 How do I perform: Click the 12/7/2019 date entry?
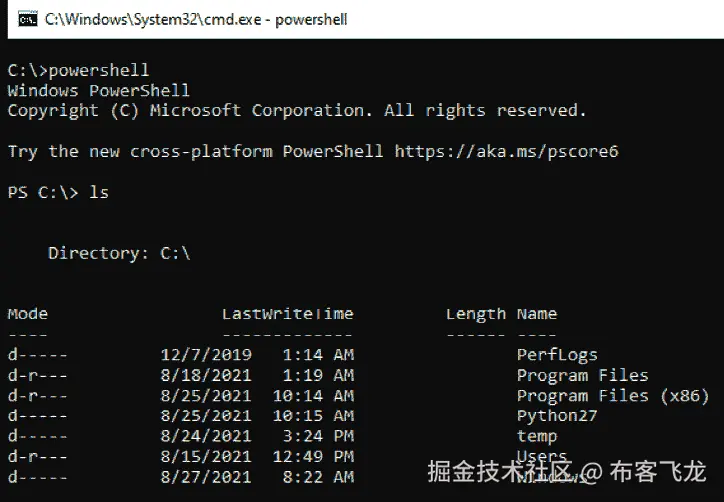pos(205,355)
